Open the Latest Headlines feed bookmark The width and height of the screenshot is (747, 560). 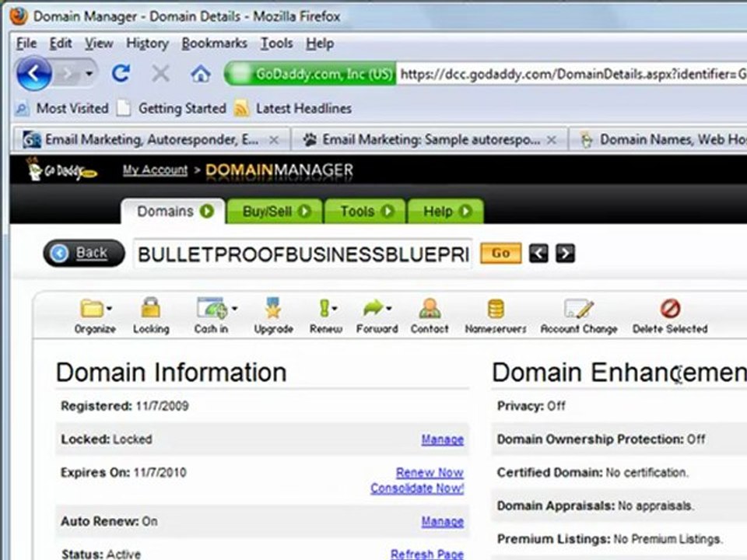coord(293,109)
